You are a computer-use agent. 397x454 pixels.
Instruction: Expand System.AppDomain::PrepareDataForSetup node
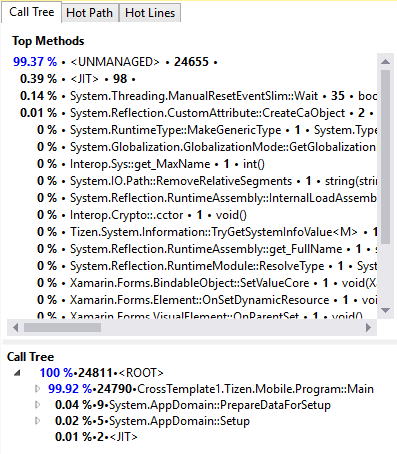tap(37, 405)
